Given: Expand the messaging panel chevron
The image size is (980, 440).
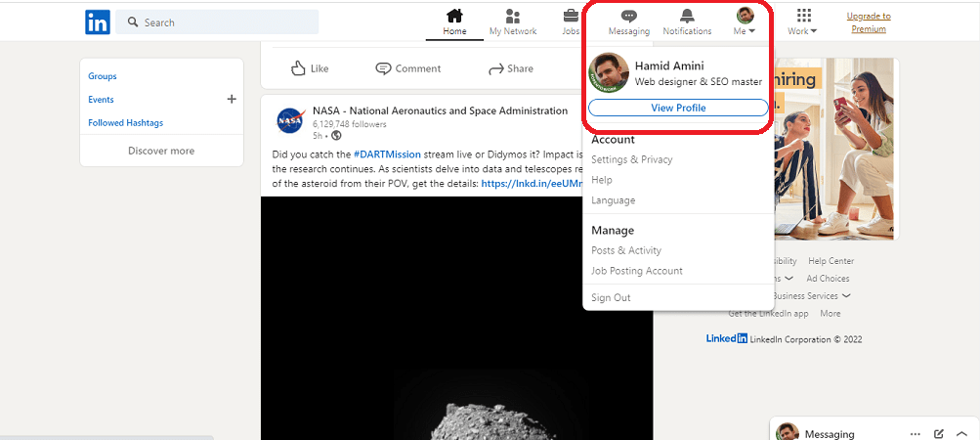Looking at the screenshot, I should click(x=961, y=434).
